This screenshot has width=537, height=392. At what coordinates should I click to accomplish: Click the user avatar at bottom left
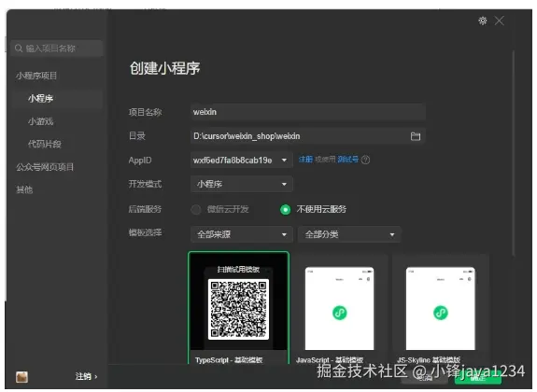point(21,377)
